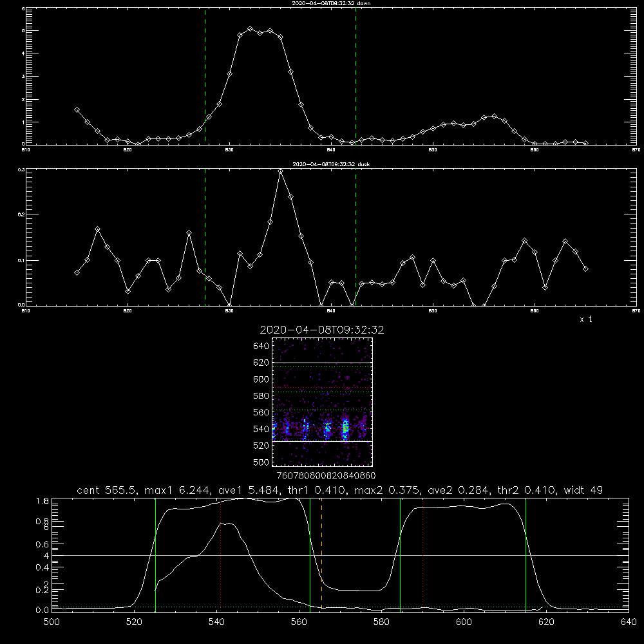Screen dimensions: 644x644
Task: Click the '540' x-axis label of bottom plot
Action: click(x=216, y=622)
